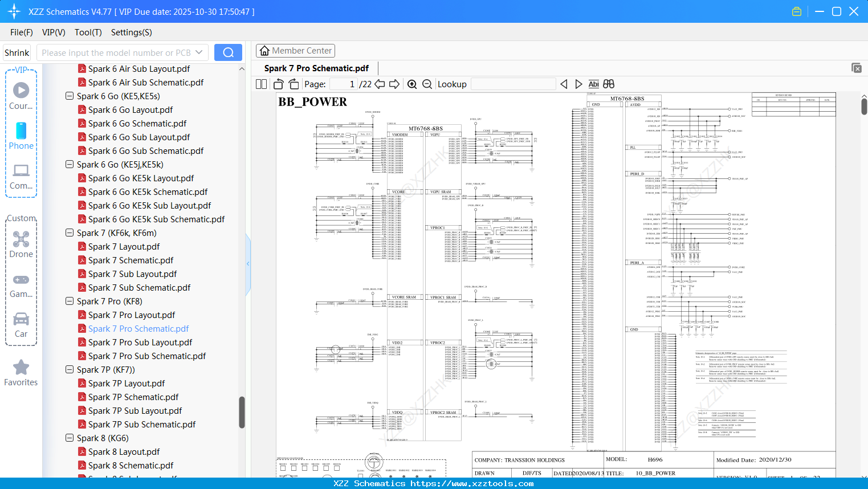Collapse the Spark 8 (KG6) group

[x=69, y=438]
